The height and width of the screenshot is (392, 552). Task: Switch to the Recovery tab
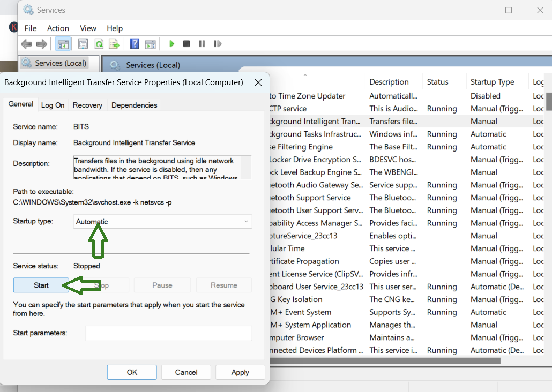(87, 105)
